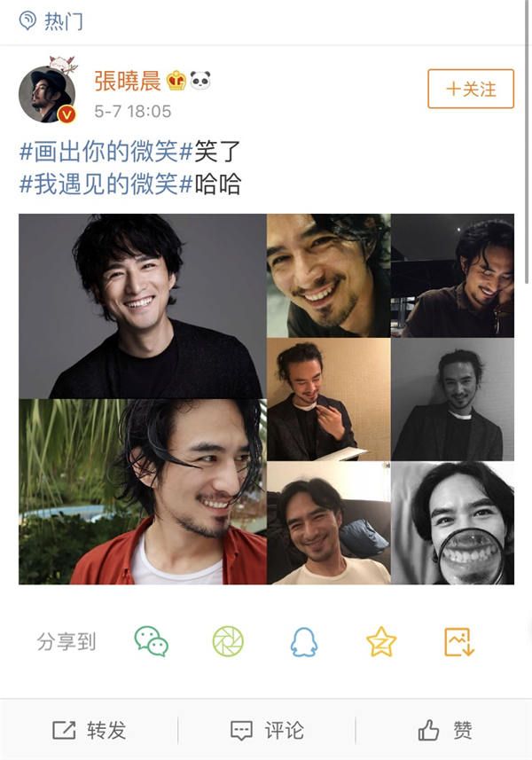Save image to album icon
The height and width of the screenshot is (760, 532).
[x=458, y=642]
